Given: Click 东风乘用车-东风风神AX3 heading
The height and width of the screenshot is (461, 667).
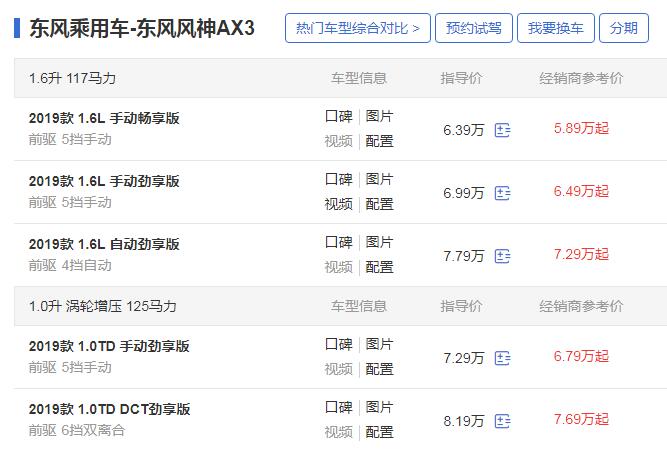Looking at the screenshot, I should coord(142,28).
